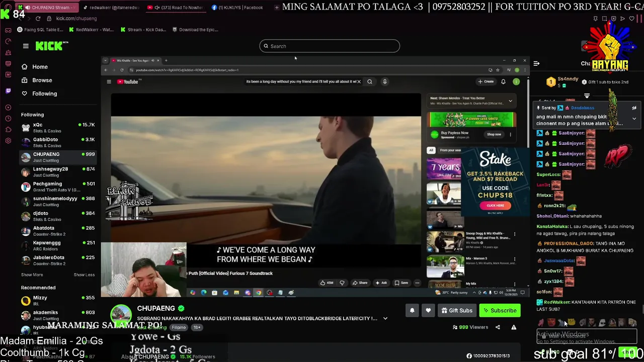Switch to redwalkerr TikTok browser tab

click(111, 8)
